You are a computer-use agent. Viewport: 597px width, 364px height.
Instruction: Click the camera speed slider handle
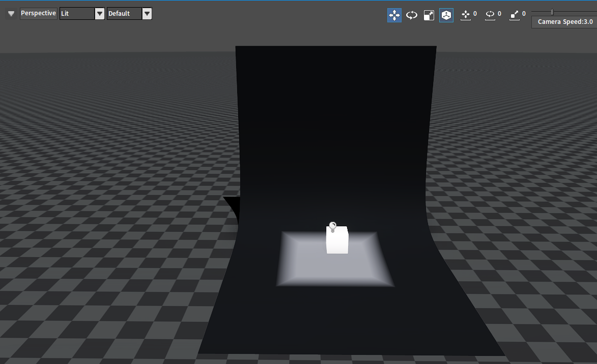tap(552, 12)
